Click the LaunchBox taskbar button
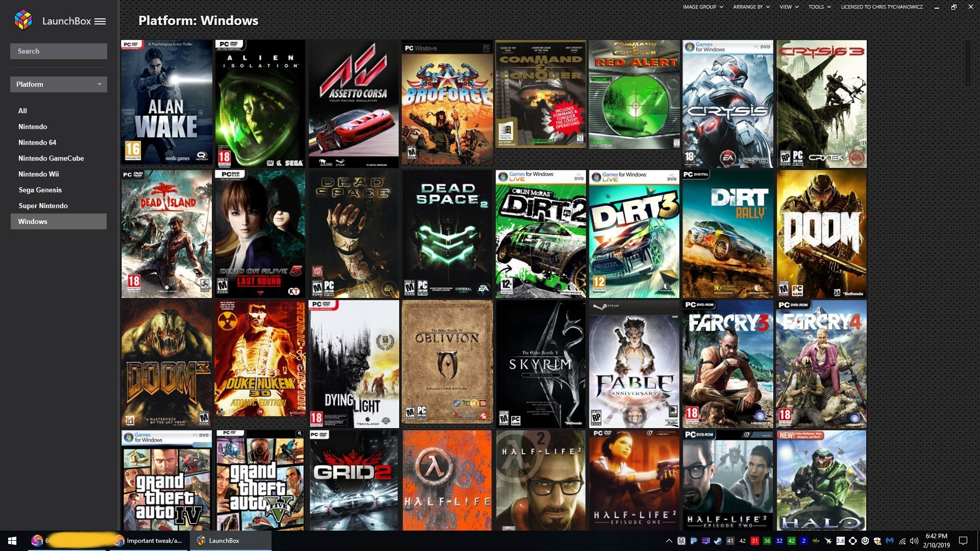Image resolution: width=980 pixels, height=551 pixels. (230, 541)
